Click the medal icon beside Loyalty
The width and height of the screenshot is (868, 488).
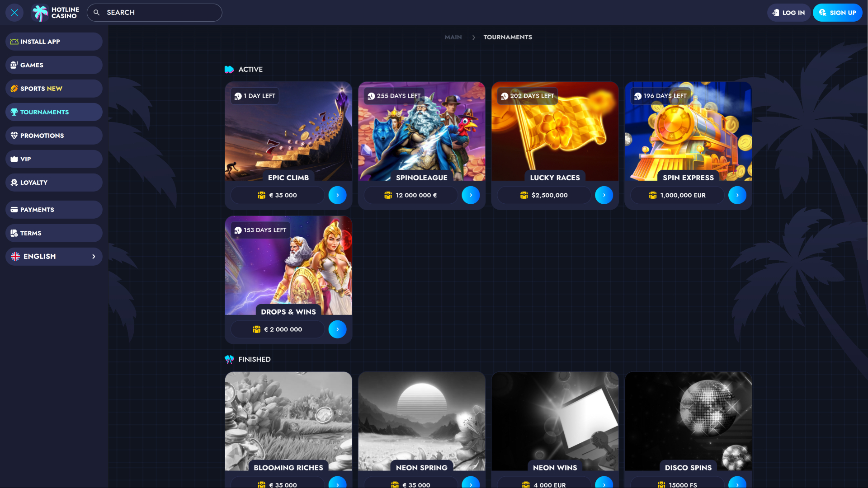point(14,183)
